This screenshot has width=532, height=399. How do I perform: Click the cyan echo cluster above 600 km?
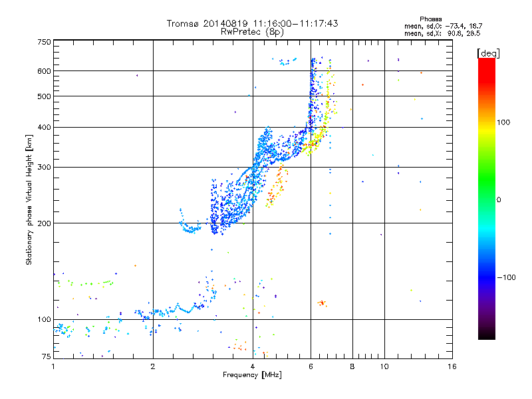pyautogui.click(x=285, y=61)
